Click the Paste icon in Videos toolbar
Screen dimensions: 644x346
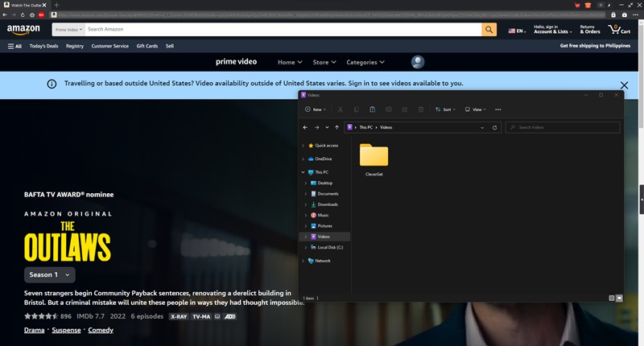tap(373, 109)
